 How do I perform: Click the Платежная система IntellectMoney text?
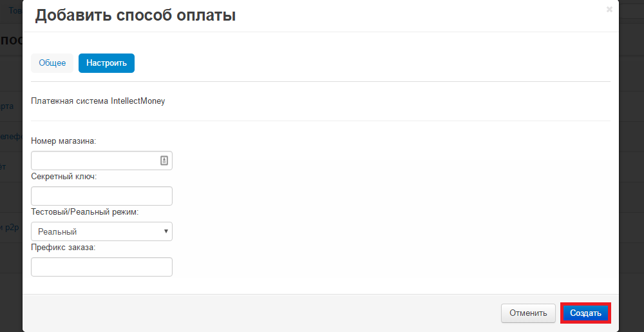pos(98,101)
